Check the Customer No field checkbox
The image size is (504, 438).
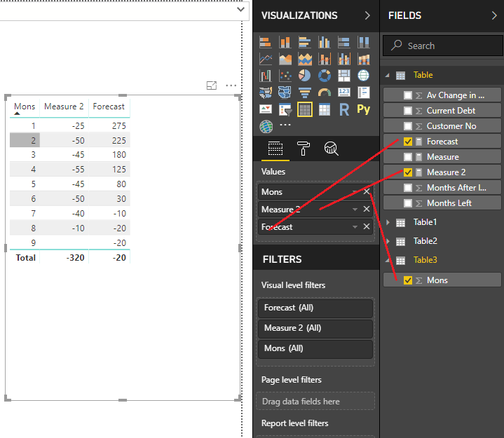408,126
